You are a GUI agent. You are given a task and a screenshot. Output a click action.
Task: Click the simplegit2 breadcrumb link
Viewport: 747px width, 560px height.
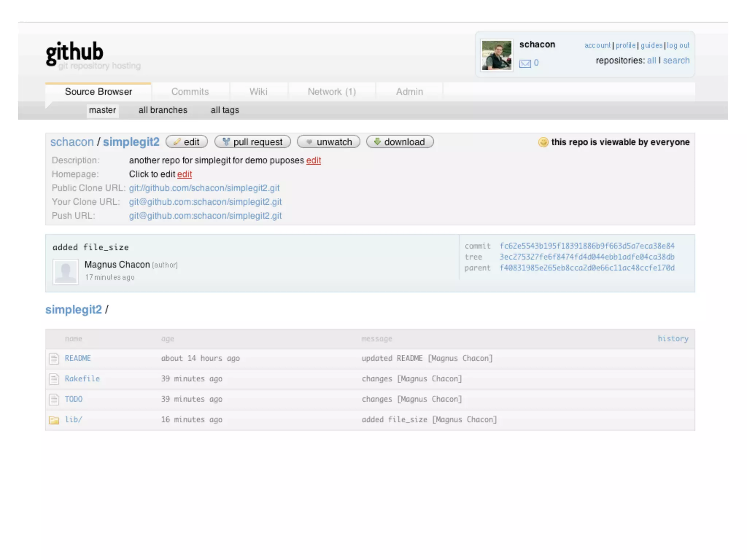(74, 310)
